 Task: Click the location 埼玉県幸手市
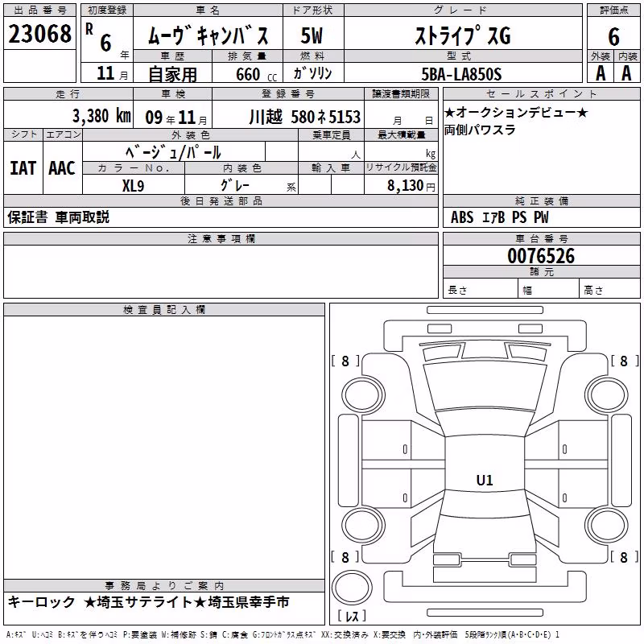(x=249, y=602)
